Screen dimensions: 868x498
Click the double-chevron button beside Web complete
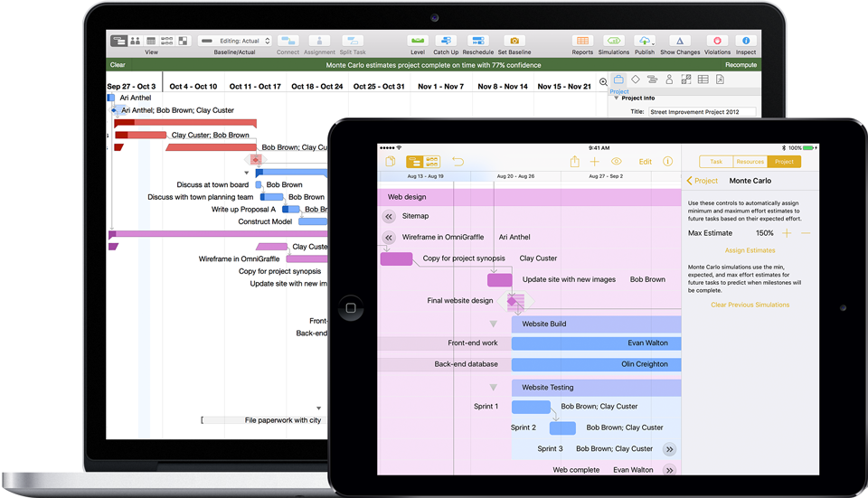point(670,470)
